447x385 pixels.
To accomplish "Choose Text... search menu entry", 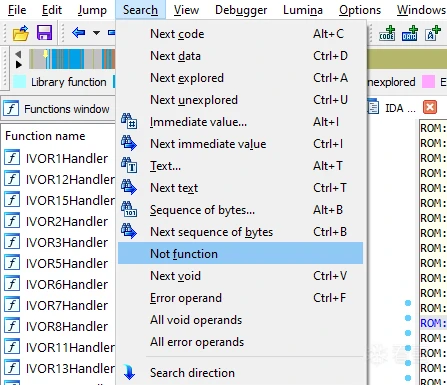I will coord(240,166).
